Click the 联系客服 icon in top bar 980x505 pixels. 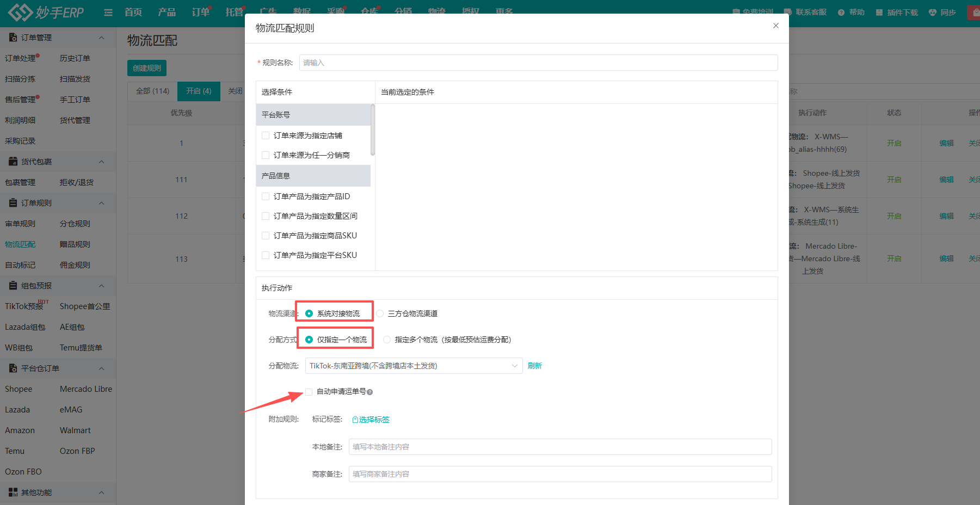788,13
